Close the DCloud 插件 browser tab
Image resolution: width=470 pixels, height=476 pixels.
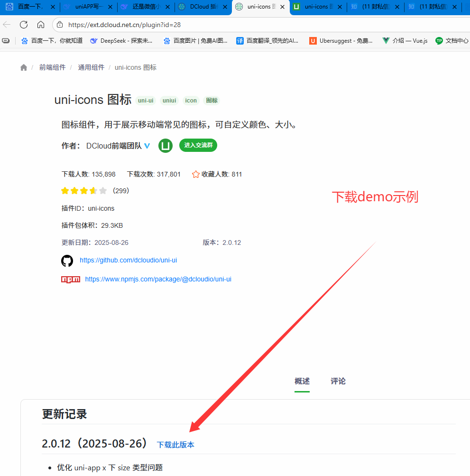coord(225,7)
